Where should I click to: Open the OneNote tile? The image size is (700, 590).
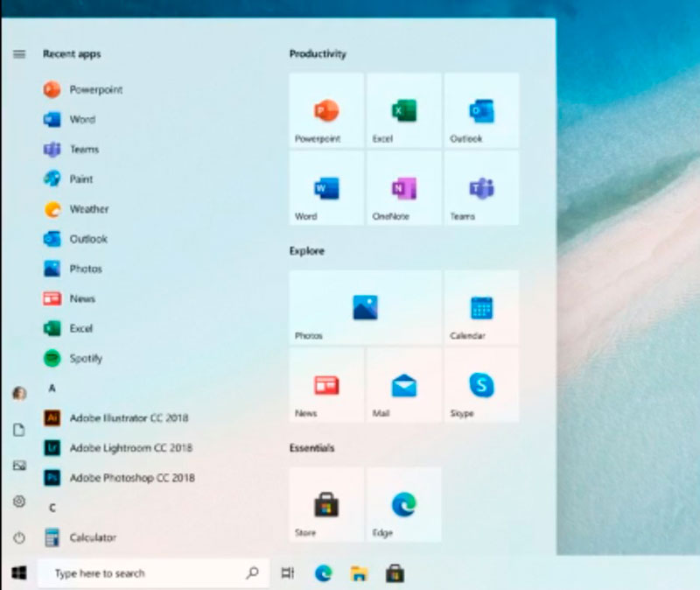coord(404,188)
